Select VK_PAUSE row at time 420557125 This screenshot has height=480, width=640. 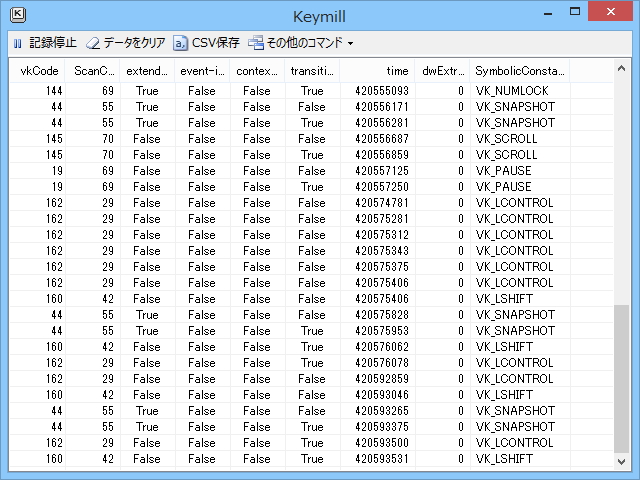pos(311,171)
